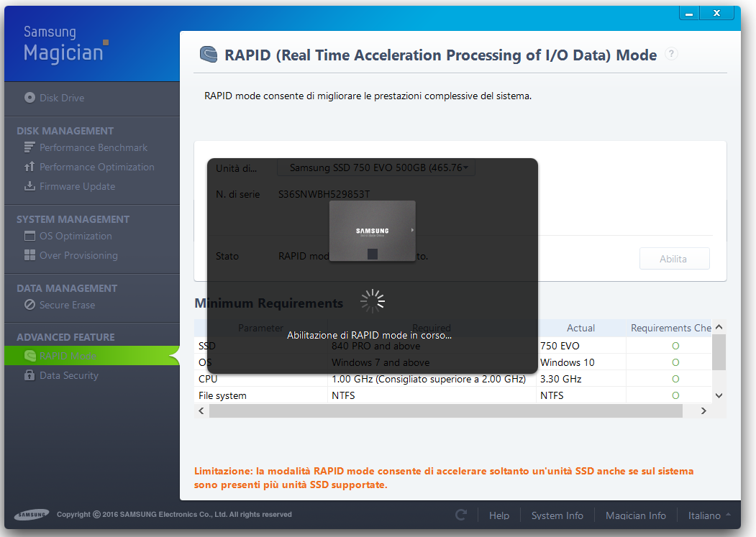756x537 pixels.
Task: Click the File system requirement check circle
Action: tap(675, 395)
